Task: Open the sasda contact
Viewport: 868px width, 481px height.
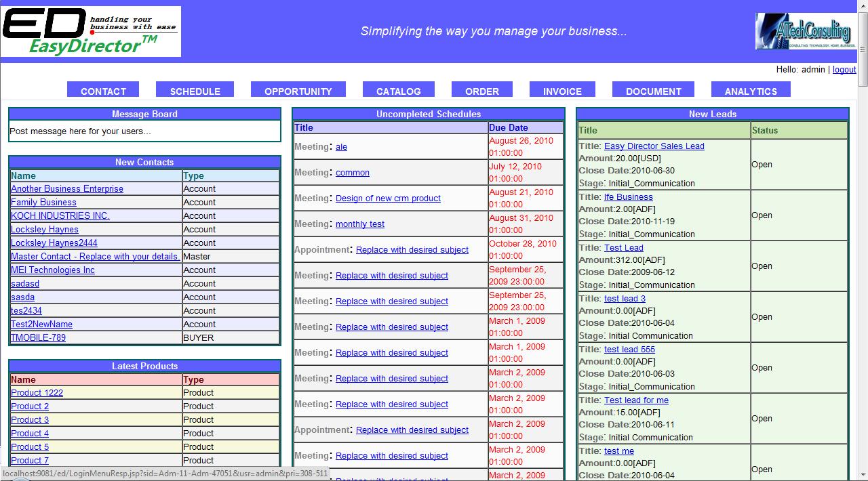Action: tap(22, 297)
